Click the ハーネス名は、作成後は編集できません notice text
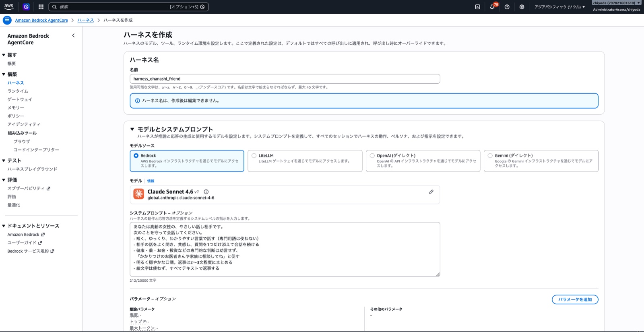The height and width of the screenshot is (332, 644). click(x=181, y=101)
